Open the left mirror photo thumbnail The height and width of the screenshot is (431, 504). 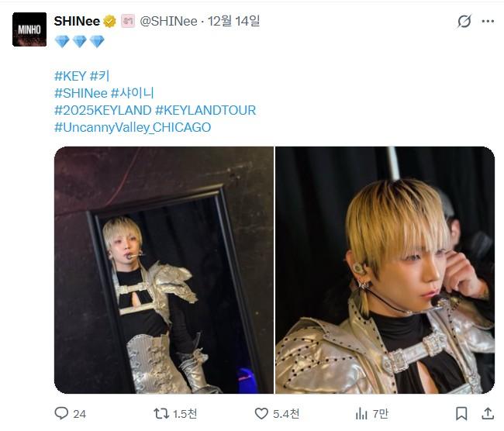click(164, 270)
